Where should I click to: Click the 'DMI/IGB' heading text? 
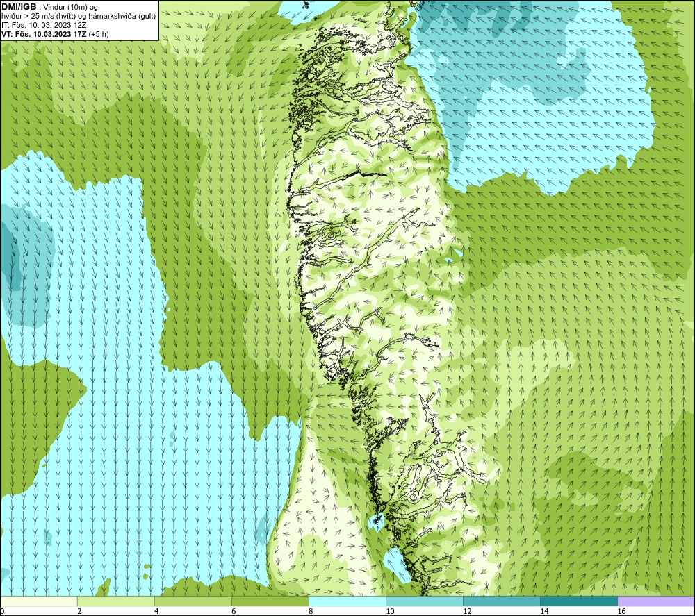(19, 7)
